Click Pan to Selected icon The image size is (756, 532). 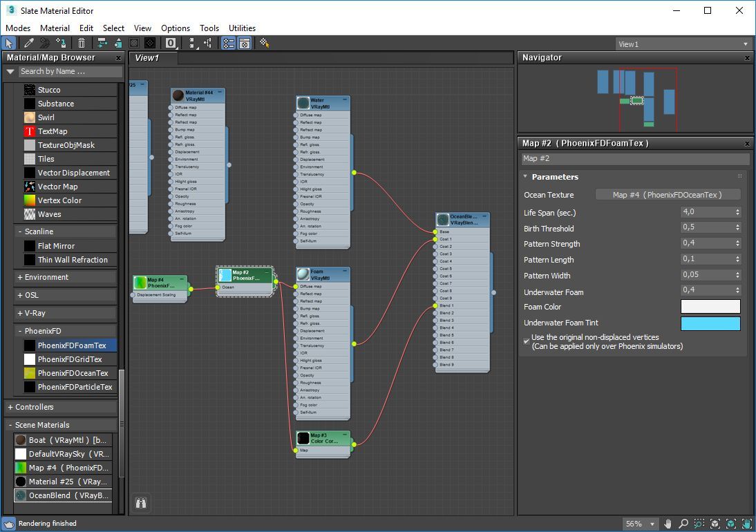click(746, 524)
